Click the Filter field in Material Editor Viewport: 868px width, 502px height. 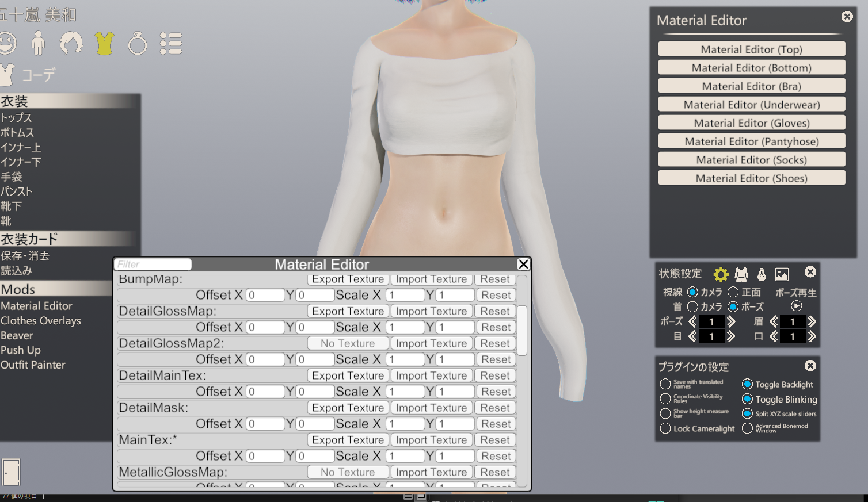point(153,265)
